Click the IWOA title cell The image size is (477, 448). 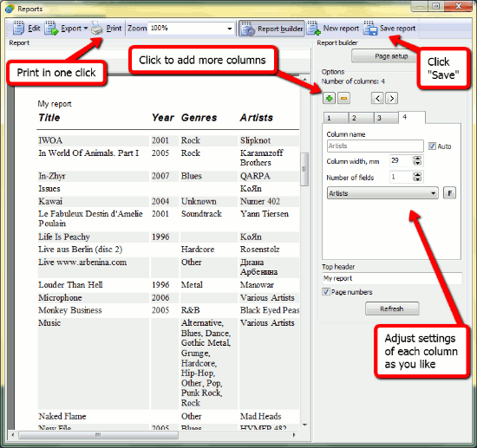coord(50,140)
